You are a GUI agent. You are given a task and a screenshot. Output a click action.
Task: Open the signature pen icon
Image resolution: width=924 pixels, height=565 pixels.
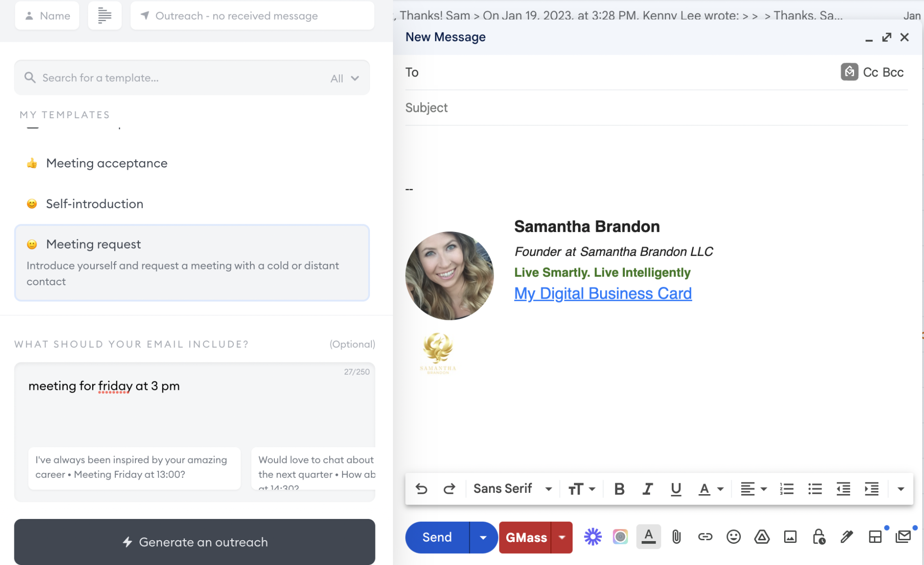pyautogui.click(x=846, y=537)
